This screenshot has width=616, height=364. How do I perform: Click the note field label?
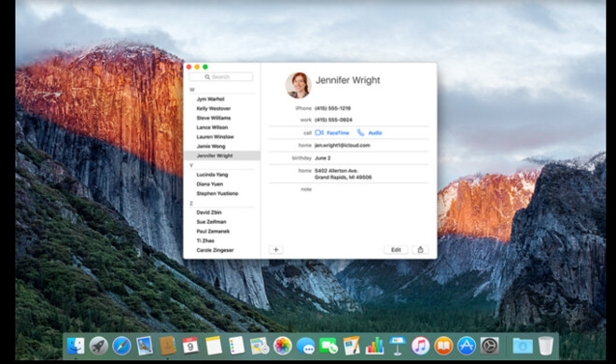[306, 189]
